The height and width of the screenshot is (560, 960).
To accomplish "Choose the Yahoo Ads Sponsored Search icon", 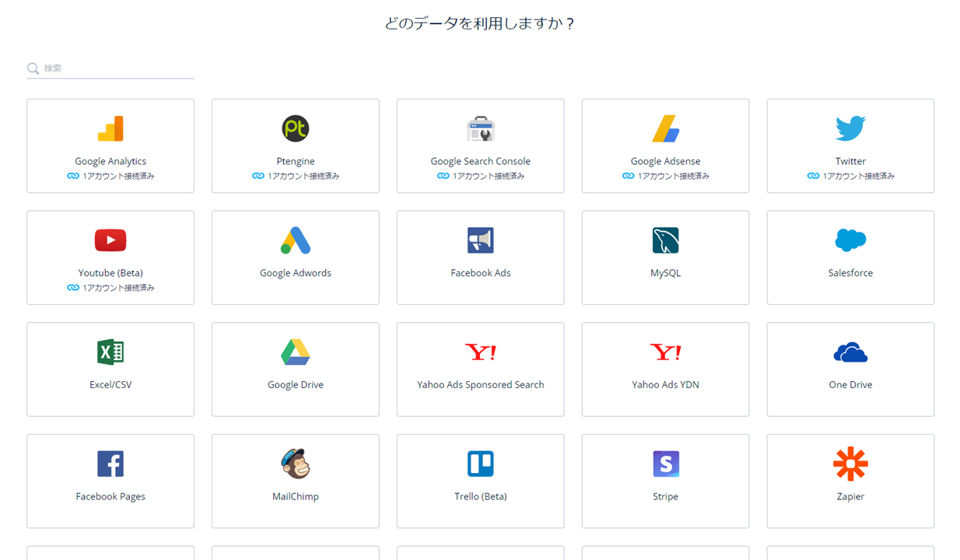I will click(x=481, y=352).
